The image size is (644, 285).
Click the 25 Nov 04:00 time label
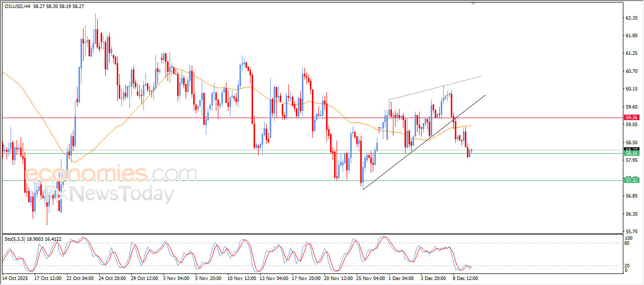coord(372,277)
